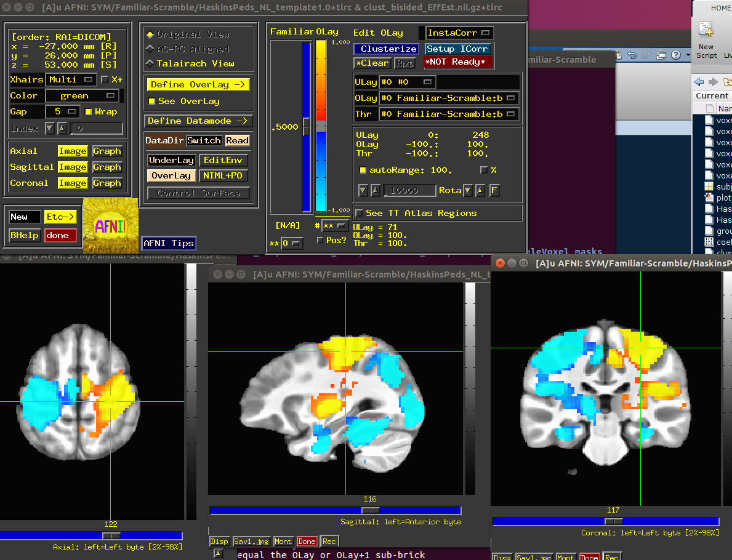The image size is (732, 560).
Task: Click Define OverLay -> button
Action: coord(198,84)
